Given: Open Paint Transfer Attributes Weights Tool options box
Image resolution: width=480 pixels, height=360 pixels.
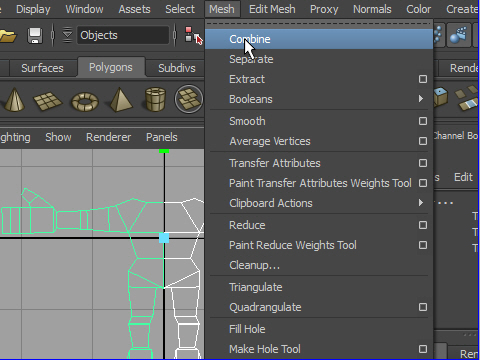Looking at the screenshot, I should [x=423, y=183].
